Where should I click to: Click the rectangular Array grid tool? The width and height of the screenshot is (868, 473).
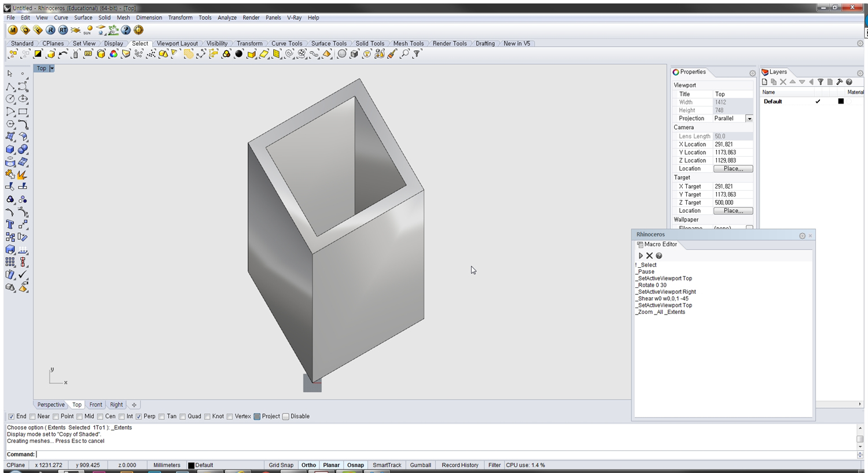coord(10,262)
